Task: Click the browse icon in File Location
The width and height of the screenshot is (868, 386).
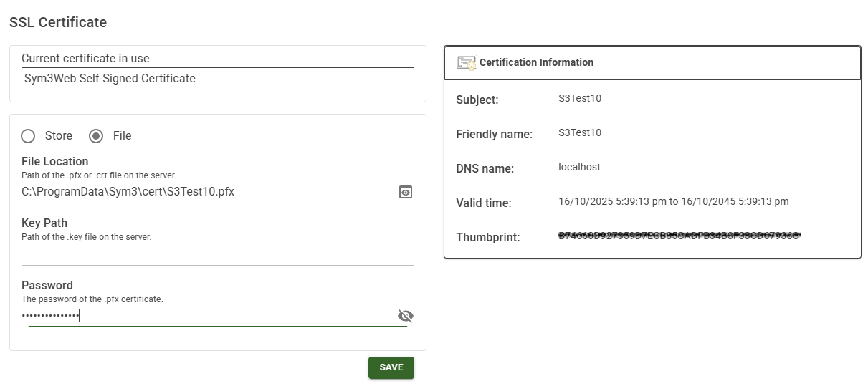Action: pos(406,192)
